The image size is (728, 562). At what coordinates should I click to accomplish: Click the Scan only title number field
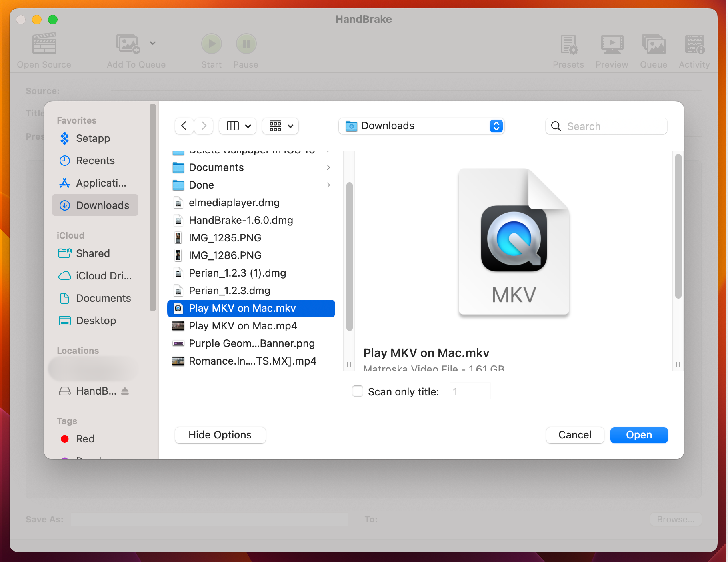pos(470,391)
